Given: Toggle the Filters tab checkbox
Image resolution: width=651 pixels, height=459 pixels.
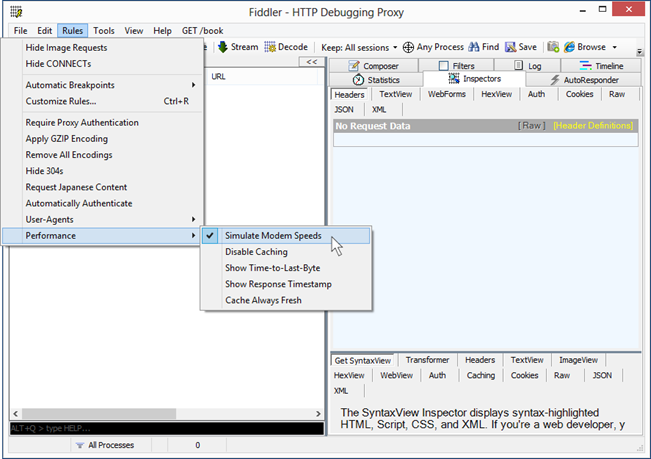Looking at the screenshot, I should [x=443, y=66].
